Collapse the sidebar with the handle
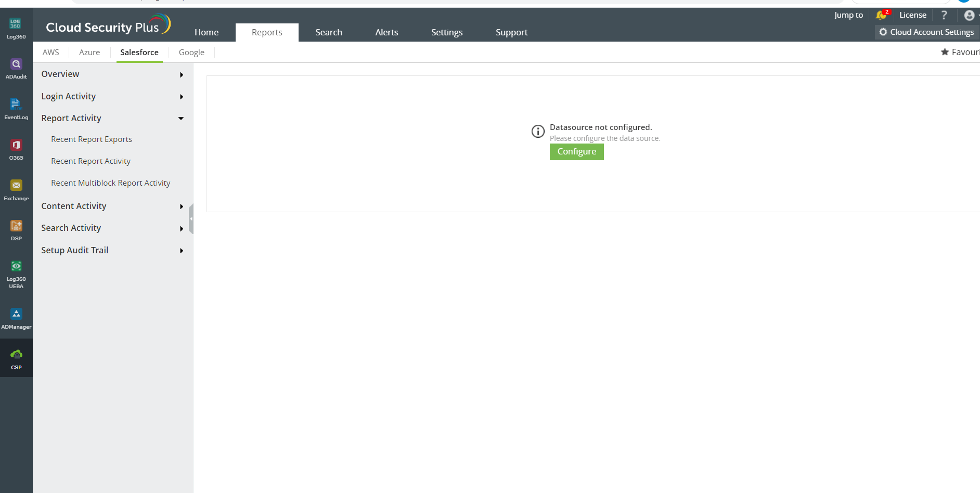 pos(191,219)
